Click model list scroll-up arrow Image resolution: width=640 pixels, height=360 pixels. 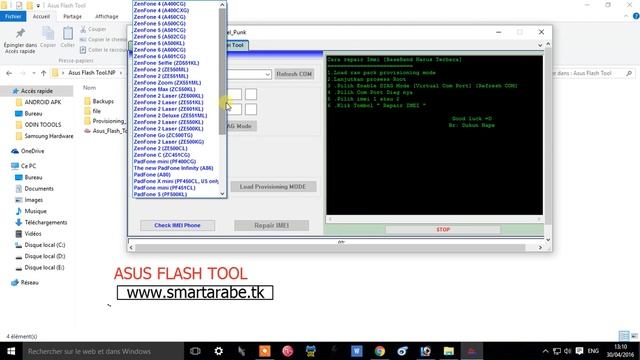point(222,4)
